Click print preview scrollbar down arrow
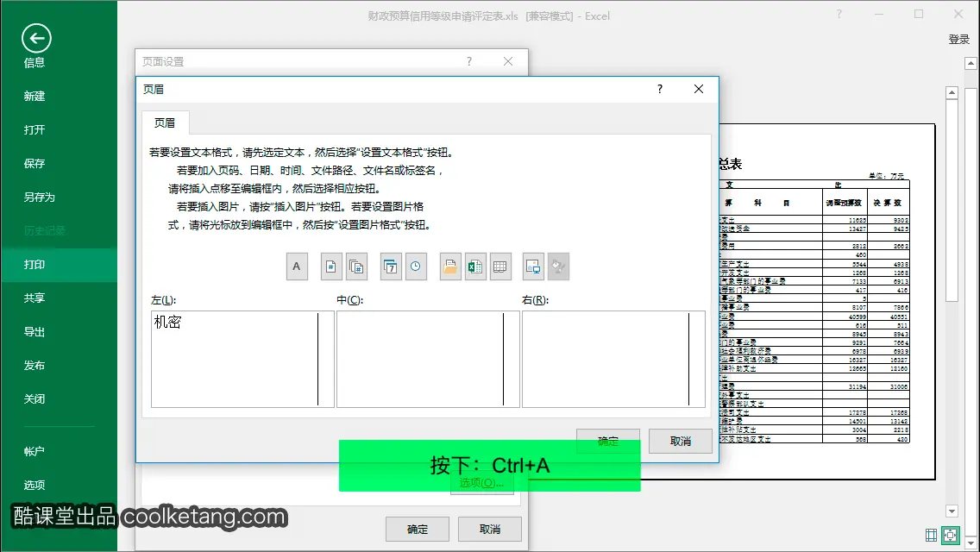980x552 pixels. pos(952,511)
